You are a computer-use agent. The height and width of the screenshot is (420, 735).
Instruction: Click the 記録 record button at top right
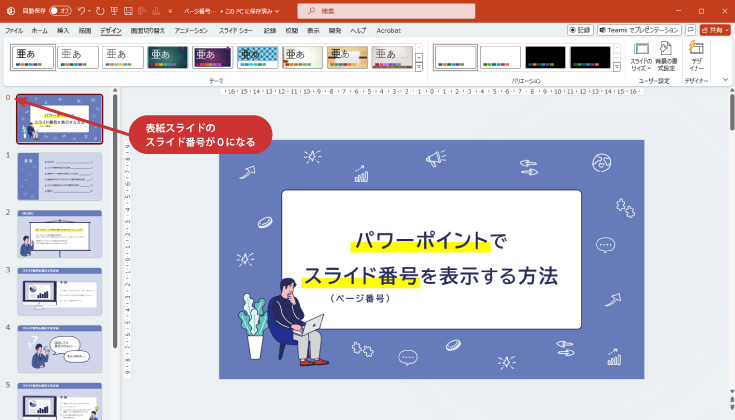pyautogui.click(x=580, y=30)
